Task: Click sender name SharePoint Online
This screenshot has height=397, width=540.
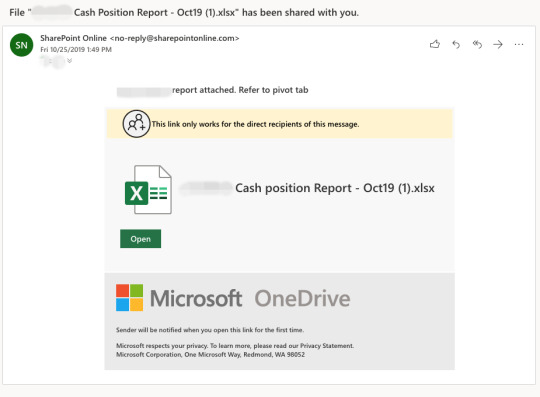Action: (73, 38)
